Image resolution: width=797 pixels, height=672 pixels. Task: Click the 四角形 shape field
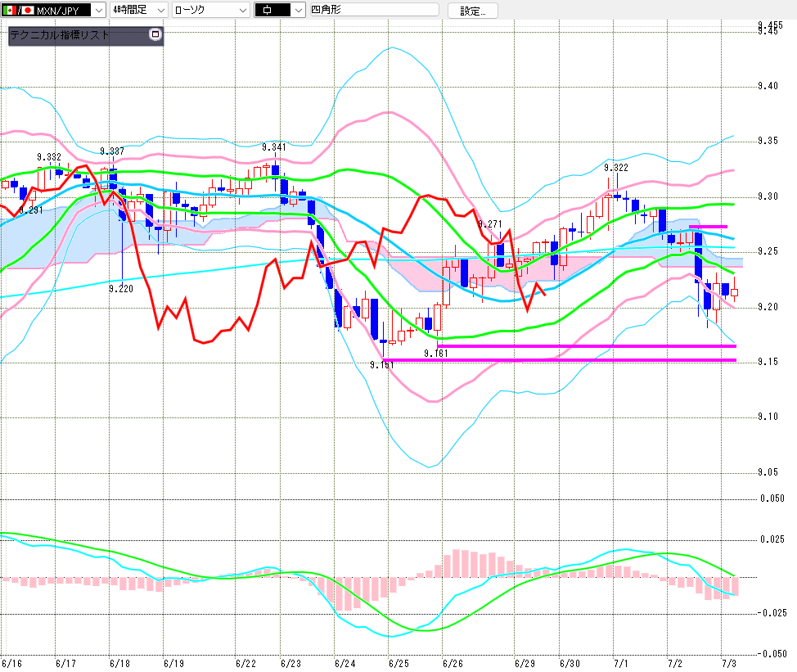click(374, 10)
